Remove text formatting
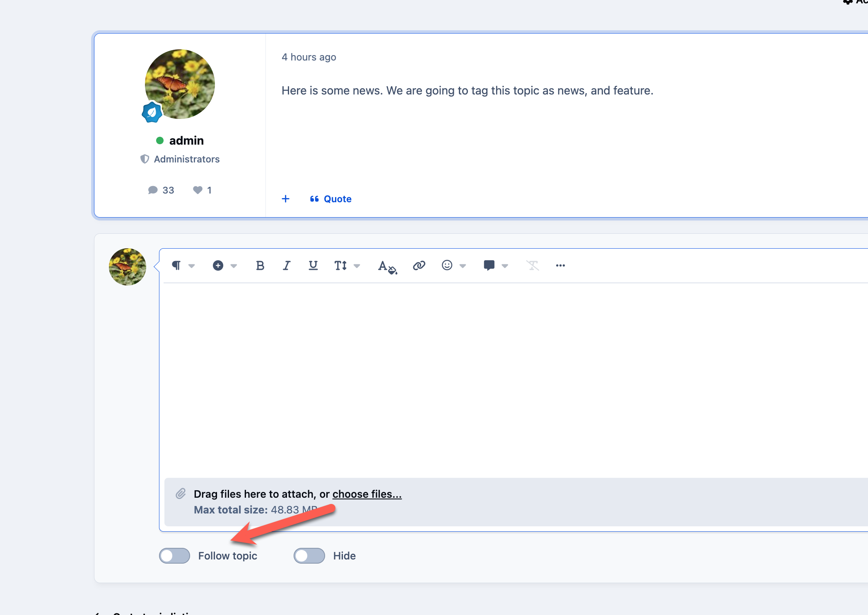The width and height of the screenshot is (868, 615). (533, 266)
